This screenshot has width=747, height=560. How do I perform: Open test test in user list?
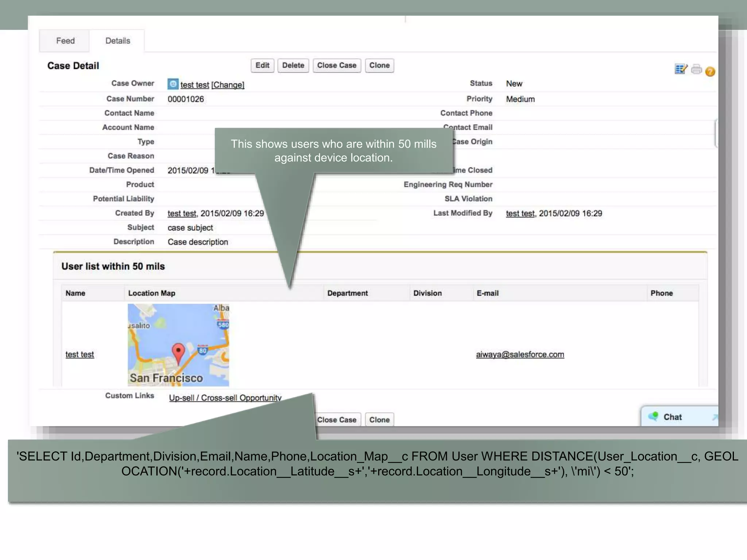click(80, 354)
